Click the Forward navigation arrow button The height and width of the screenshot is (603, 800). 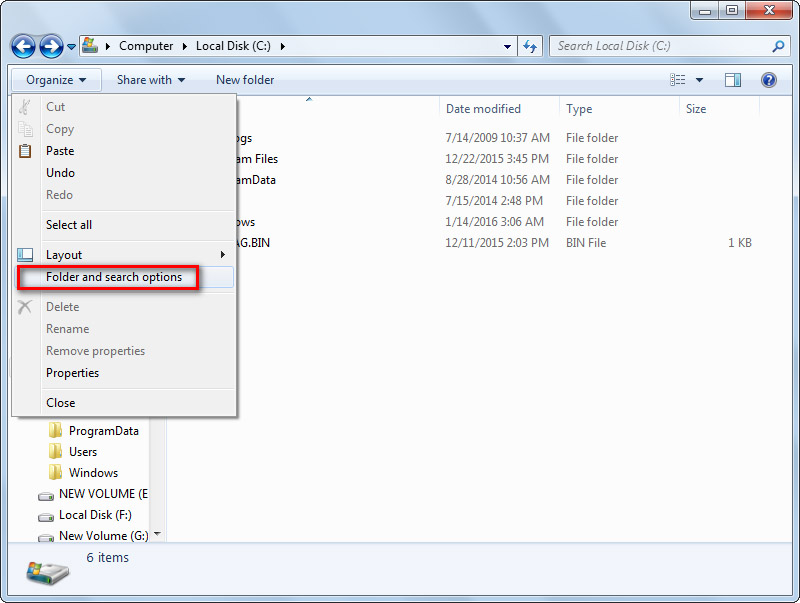click(x=51, y=46)
